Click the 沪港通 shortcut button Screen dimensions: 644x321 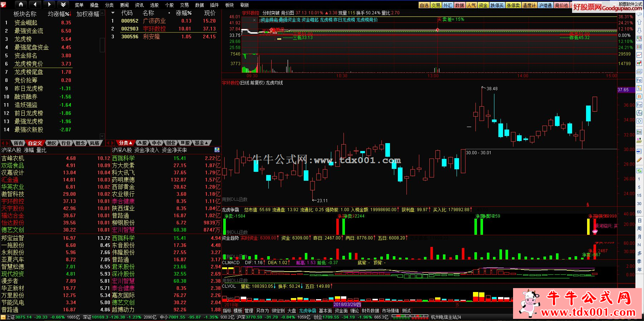pos(545,5)
